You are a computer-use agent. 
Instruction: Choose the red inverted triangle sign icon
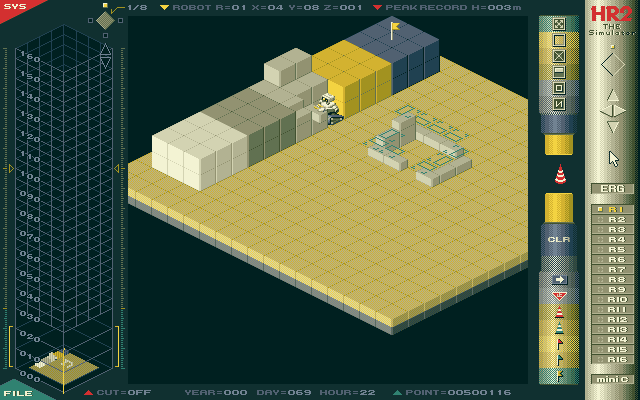559,296
